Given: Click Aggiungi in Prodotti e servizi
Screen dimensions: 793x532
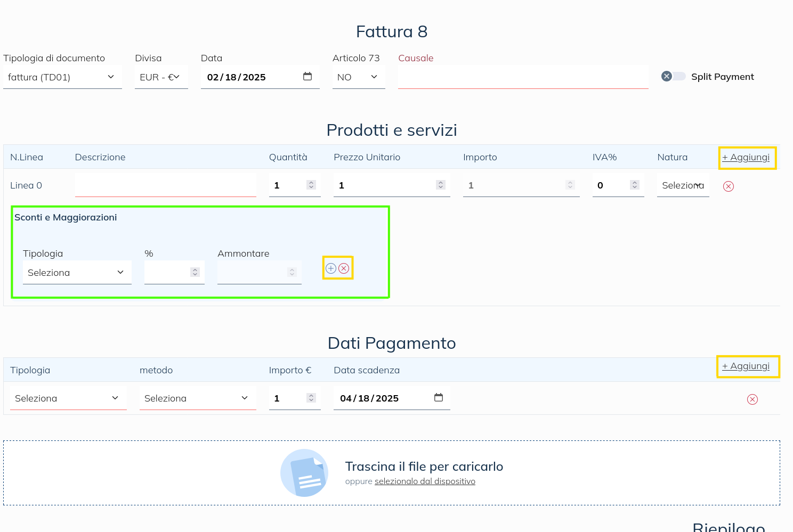Looking at the screenshot, I should click(746, 158).
